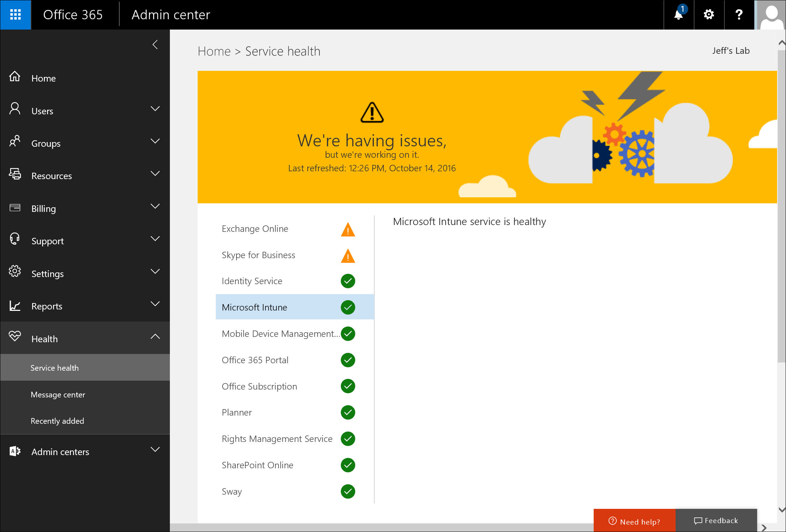This screenshot has height=532, width=786.
Task: Click 'Microsoft Intune service is healthy' text
Action: tap(469, 221)
